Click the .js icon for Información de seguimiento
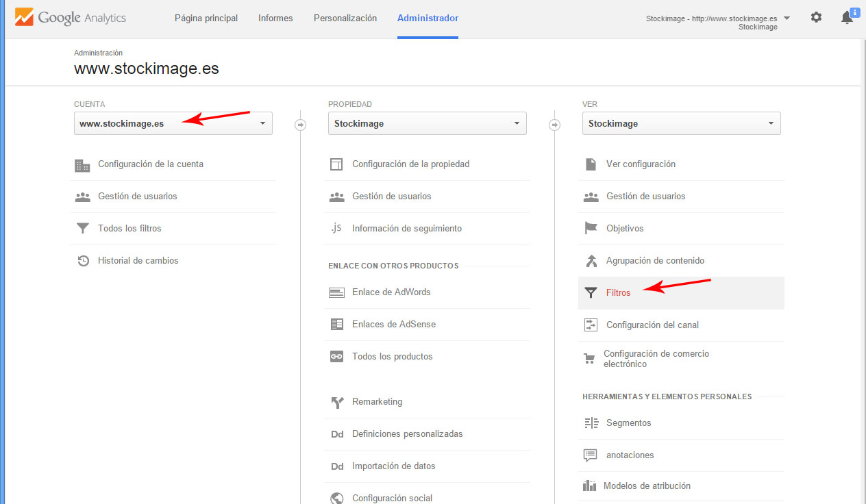 coord(336,228)
